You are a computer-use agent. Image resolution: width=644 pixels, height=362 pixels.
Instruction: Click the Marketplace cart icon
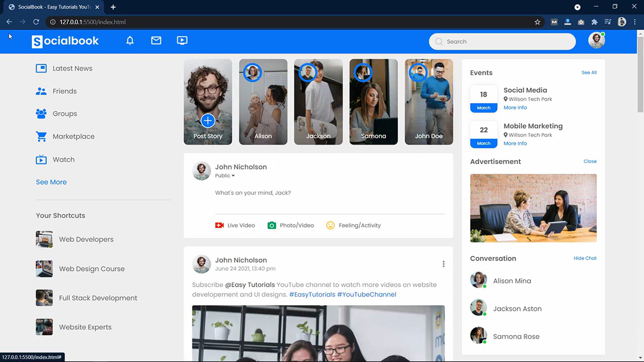(x=41, y=136)
